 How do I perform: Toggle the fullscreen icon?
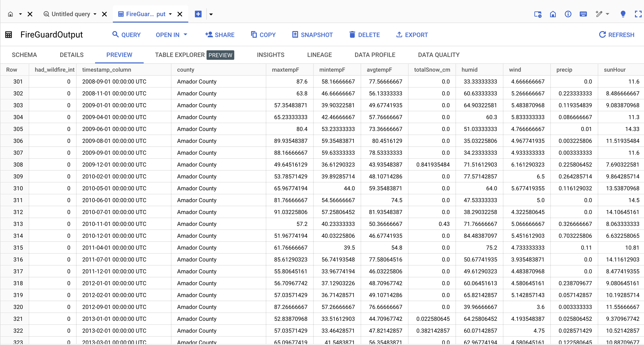[x=638, y=14]
